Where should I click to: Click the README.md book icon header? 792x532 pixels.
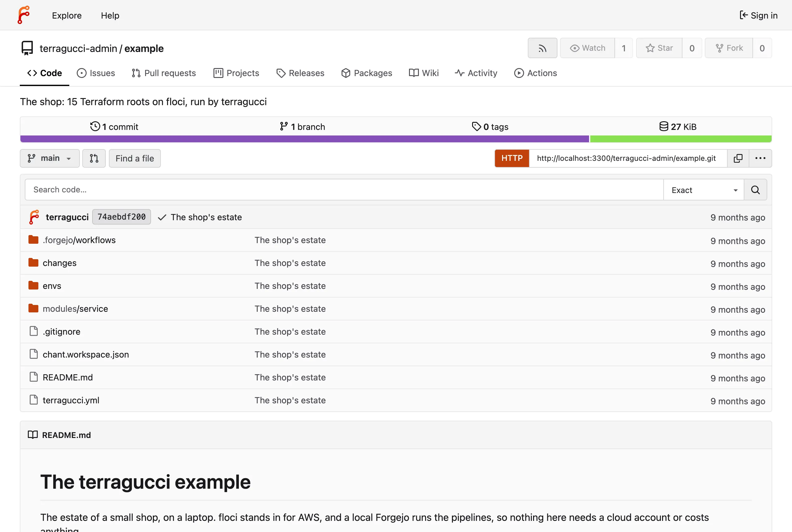[32, 435]
